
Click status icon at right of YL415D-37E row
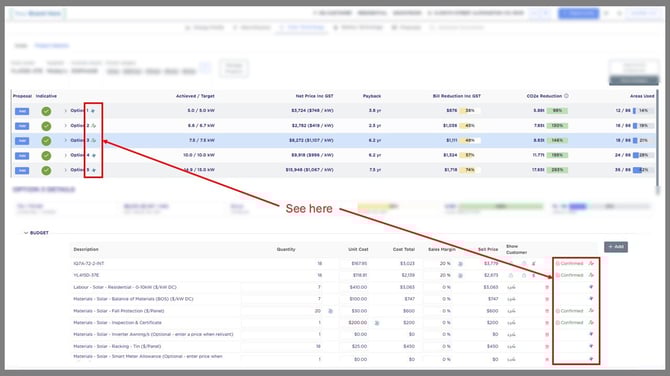coord(591,275)
